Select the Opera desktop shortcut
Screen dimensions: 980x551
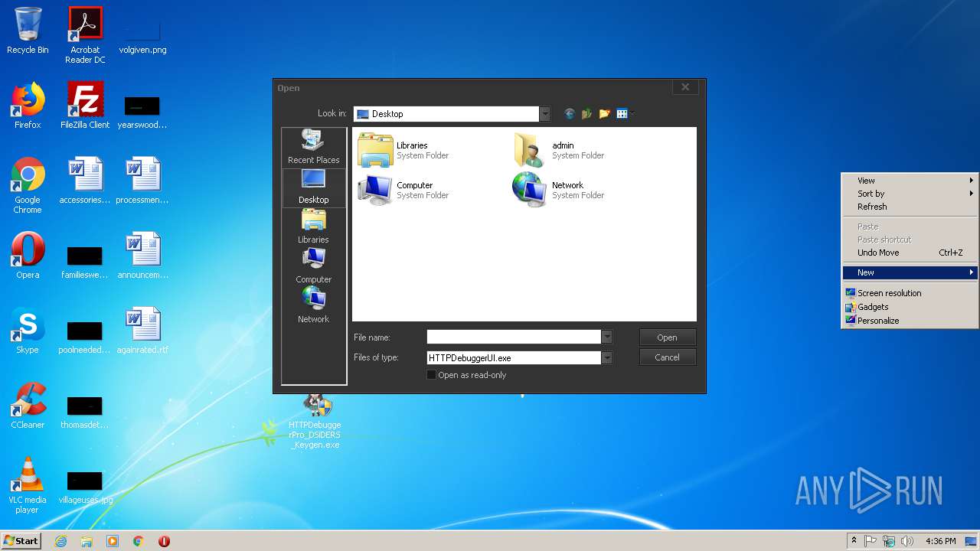pyautogui.click(x=28, y=256)
